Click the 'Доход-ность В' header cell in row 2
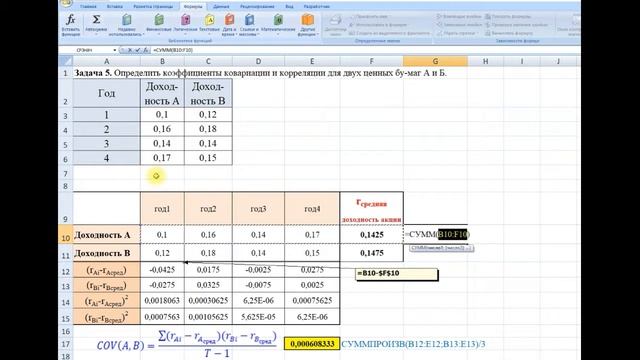 tap(208, 93)
